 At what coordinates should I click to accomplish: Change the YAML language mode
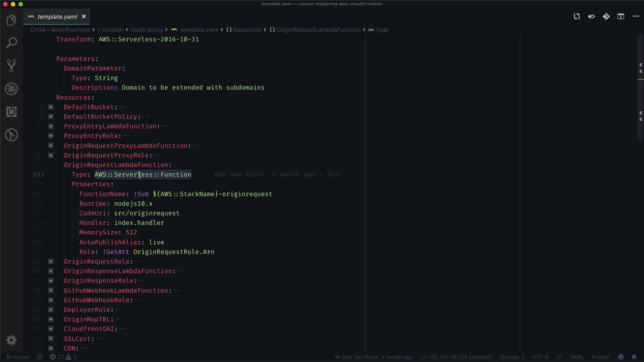click(576, 357)
